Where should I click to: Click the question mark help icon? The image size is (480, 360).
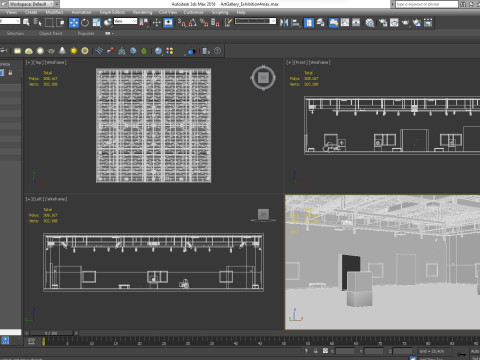click(217, 51)
